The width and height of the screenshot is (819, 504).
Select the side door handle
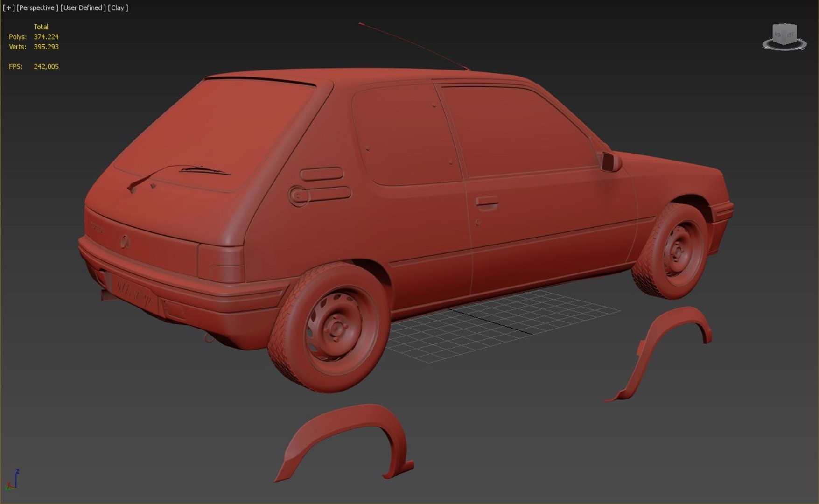pyautogui.click(x=487, y=202)
